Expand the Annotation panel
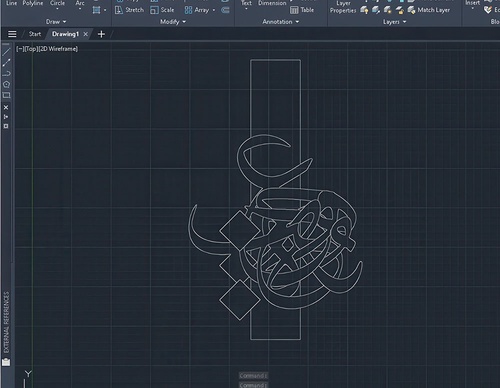The image size is (500, 388). [281, 22]
